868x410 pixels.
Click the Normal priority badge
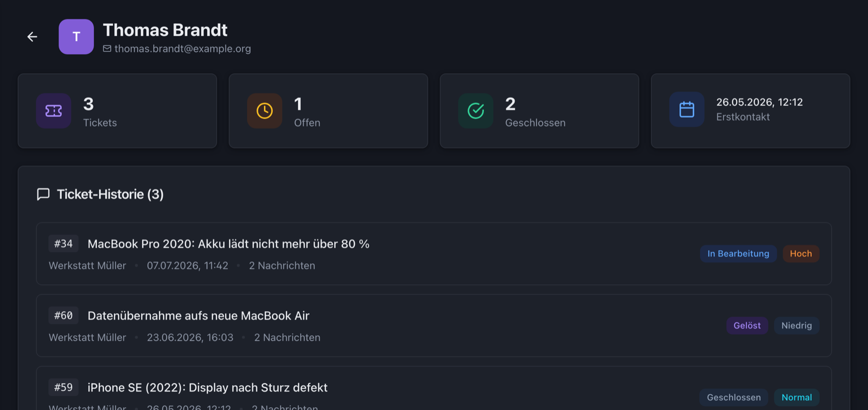click(796, 398)
